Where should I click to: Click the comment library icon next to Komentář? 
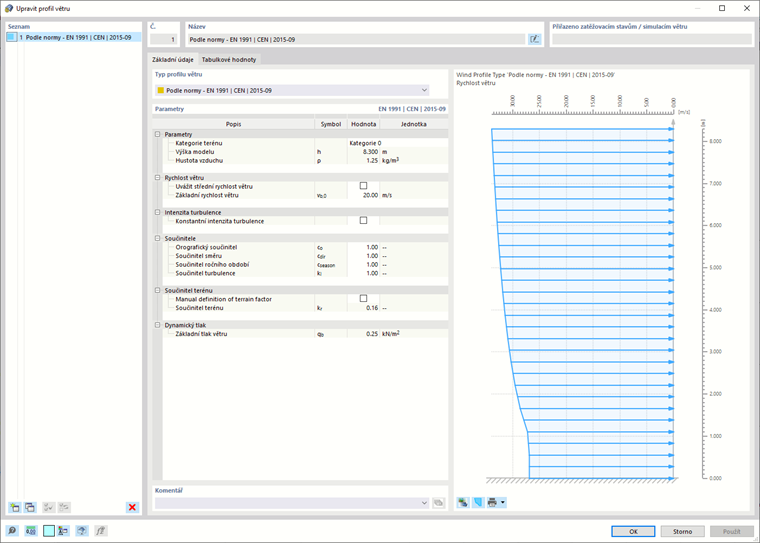pyautogui.click(x=438, y=503)
